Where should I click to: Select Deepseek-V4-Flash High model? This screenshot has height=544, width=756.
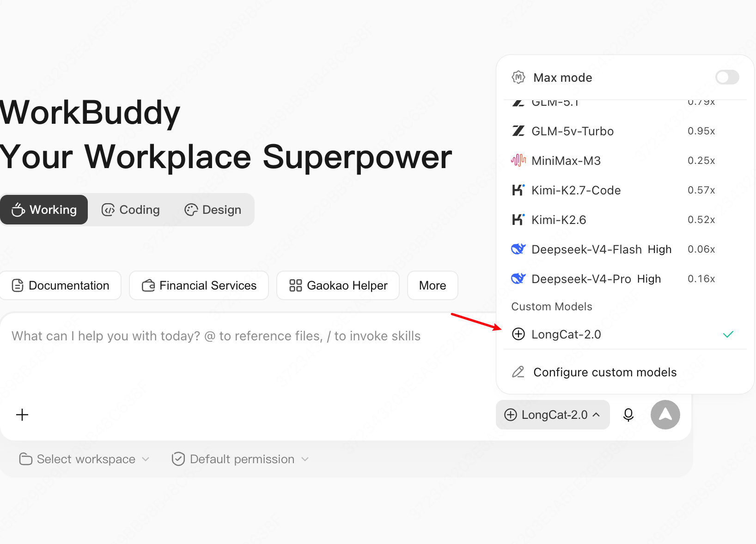[x=625, y=249]
